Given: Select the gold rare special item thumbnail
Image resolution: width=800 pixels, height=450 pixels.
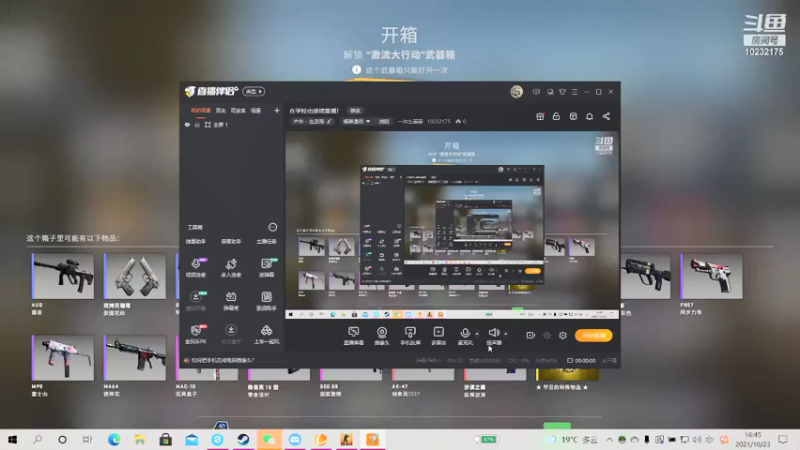Looking at the screenshot, I should click(567, 375).
